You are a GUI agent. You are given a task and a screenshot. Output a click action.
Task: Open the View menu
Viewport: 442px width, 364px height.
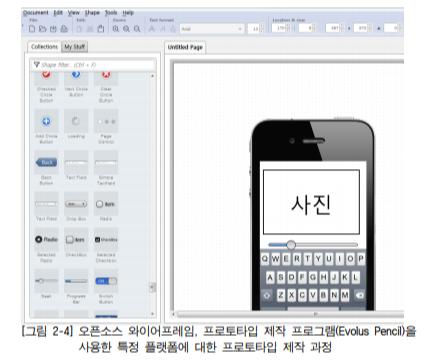click(74, 13)
